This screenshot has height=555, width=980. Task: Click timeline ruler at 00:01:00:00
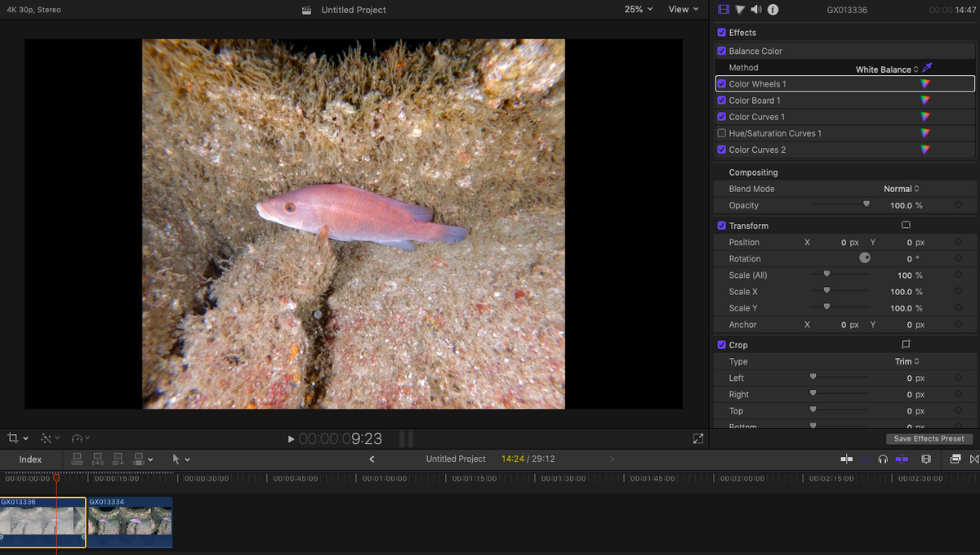(x=385, y=478)
